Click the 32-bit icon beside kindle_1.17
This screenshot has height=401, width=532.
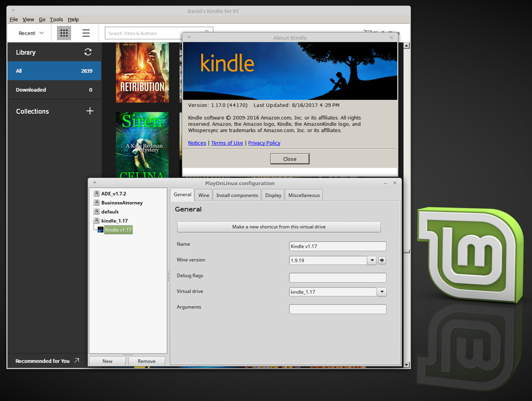point(97,221)
